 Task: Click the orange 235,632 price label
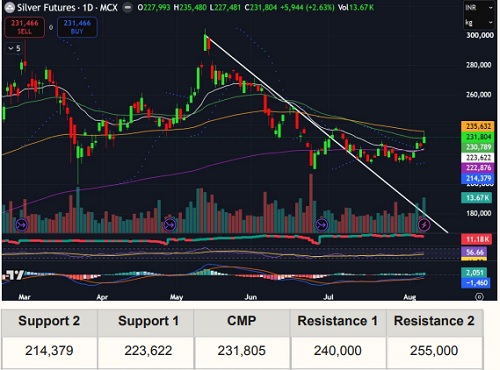pyautogui.click(x=478, y=126)
